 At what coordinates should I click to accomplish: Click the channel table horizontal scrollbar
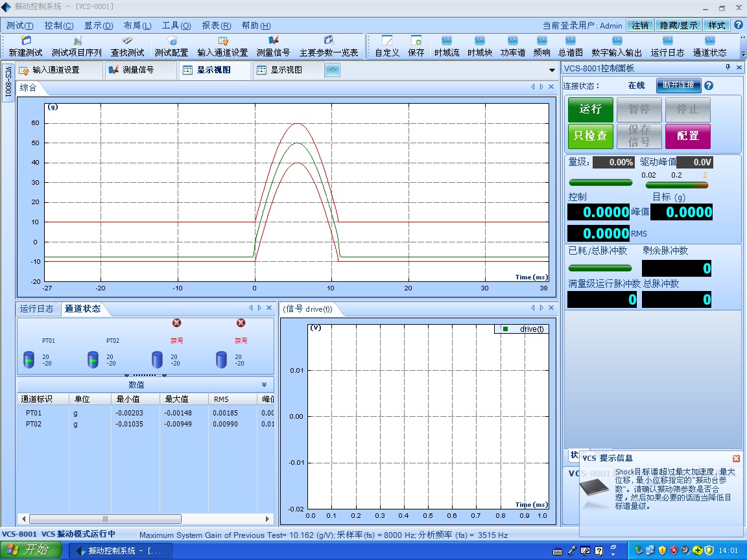(x=145, y=519)
